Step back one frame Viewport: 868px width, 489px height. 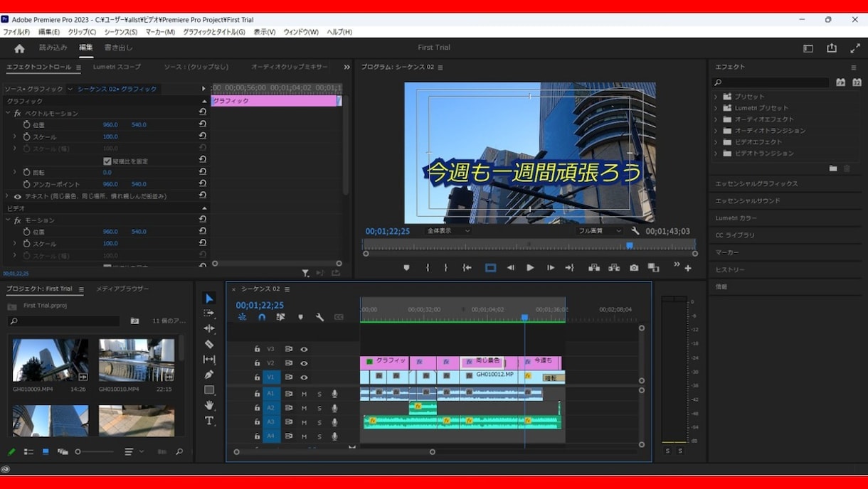point(510,268)
